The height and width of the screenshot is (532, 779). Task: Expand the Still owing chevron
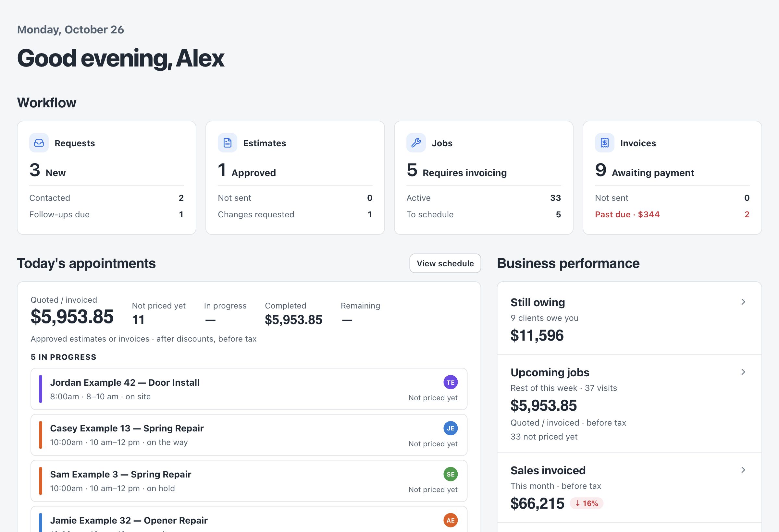[x=743, y=302]
